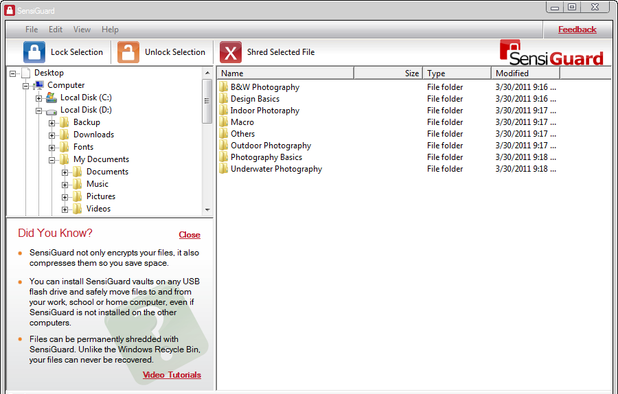Sort the list by Name column
The image size is (618, 394).
[x=285, y=73]
